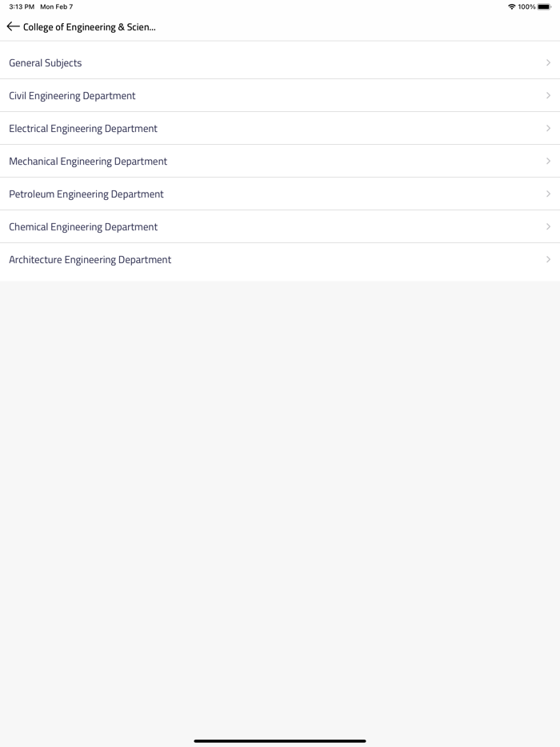Open Petroleum Engineering Department entry
The width and height of the screenshot is (560, 747).
[86, 194]
